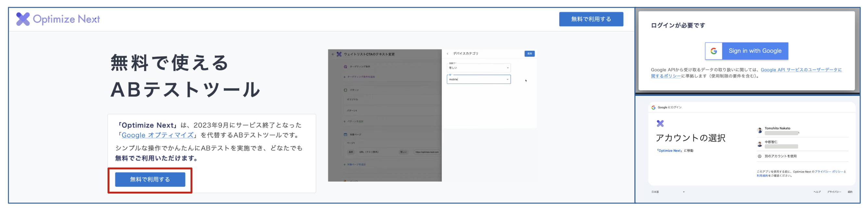Click the 別のアカウントを使用 person icon
This screenshot has width=868, height=208.
(760, 156)
